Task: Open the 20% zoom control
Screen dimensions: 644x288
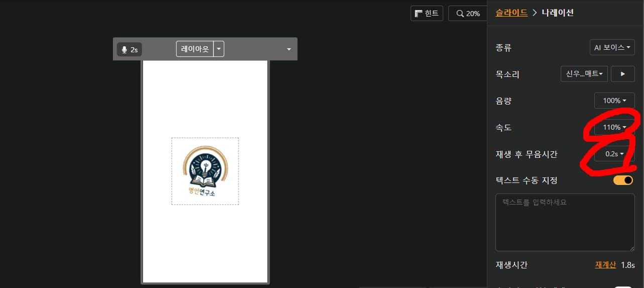Action: [x=468, y=14]
